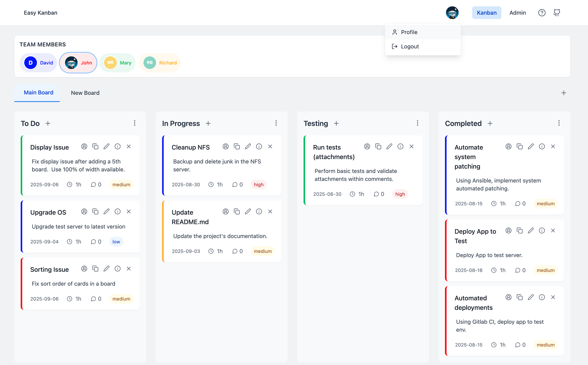Show info for Display Issue card
The height and width of the screenshot is (365, 588).
pos(117,146)
